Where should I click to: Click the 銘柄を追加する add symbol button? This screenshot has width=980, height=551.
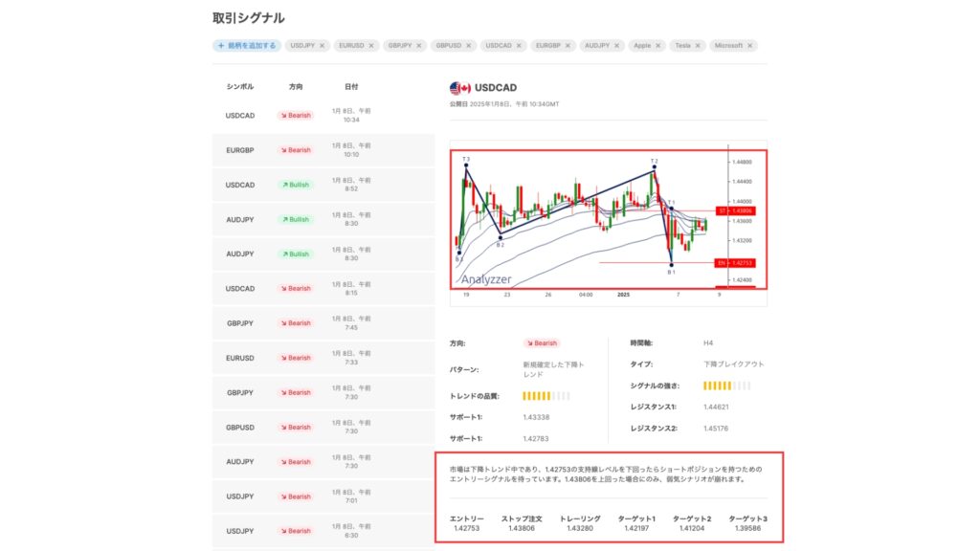(247, 45)
